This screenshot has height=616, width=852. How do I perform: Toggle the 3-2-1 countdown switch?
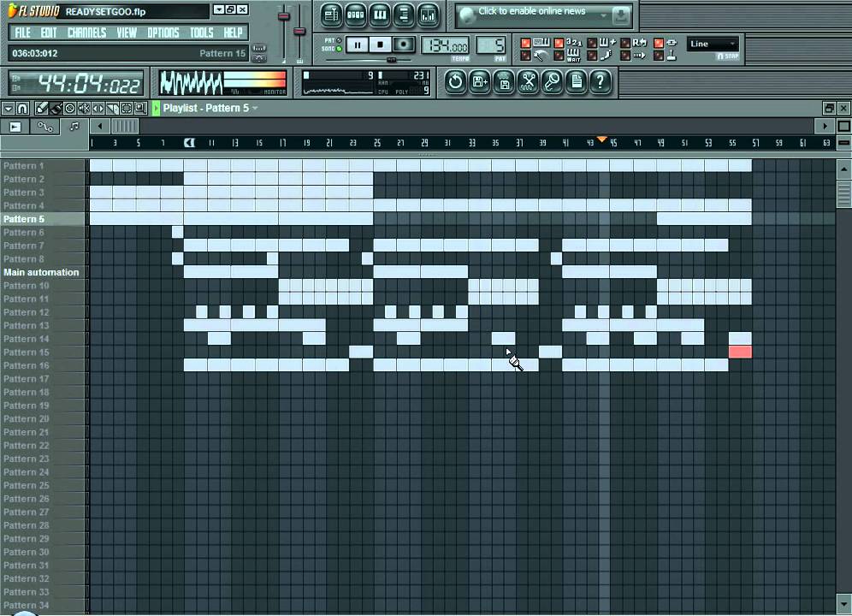[x=559, y=43]
